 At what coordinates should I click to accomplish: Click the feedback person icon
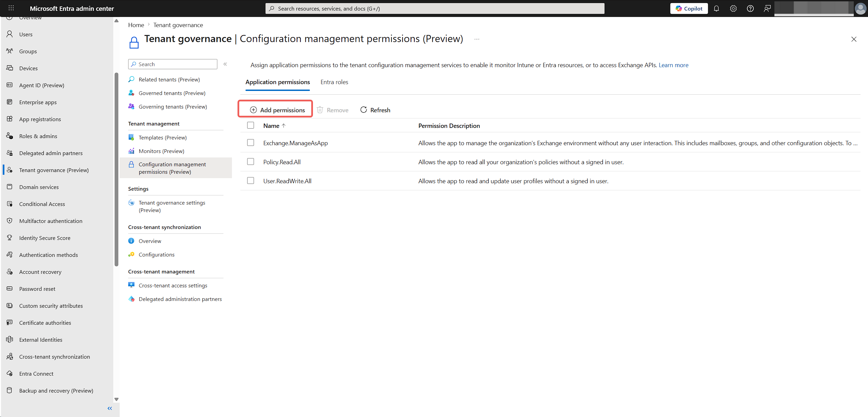[767, 8]
